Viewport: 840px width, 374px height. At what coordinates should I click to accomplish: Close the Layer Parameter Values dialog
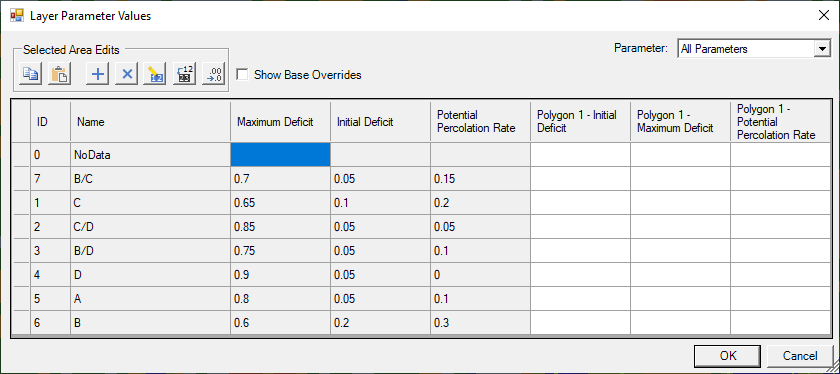pyautogui.click(x=823, y=15)
